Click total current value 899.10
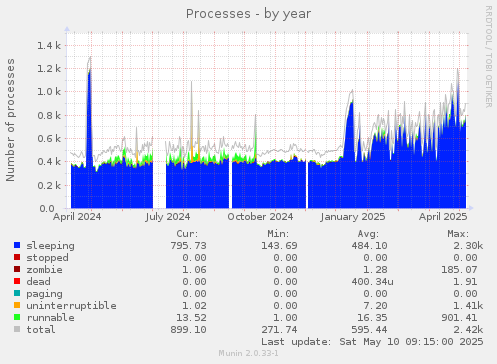The height and width of the screenshot is (364, 497). coord(188,330)
